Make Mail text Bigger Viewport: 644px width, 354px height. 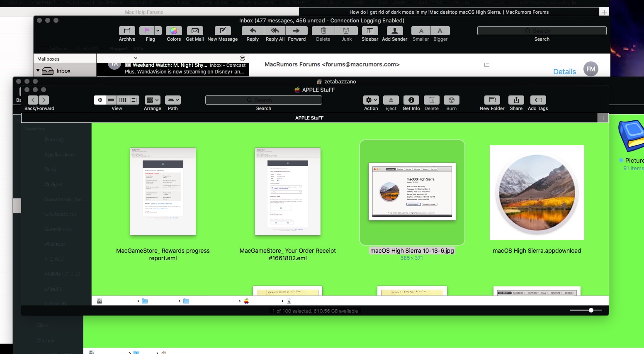pyautogui.click(x=440, y=31)
